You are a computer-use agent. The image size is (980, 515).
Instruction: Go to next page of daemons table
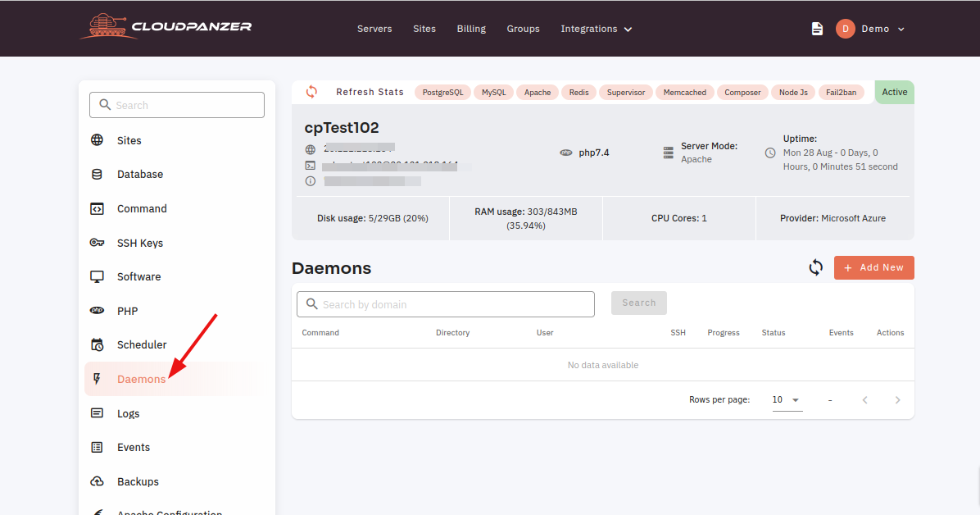coord(897,400)
